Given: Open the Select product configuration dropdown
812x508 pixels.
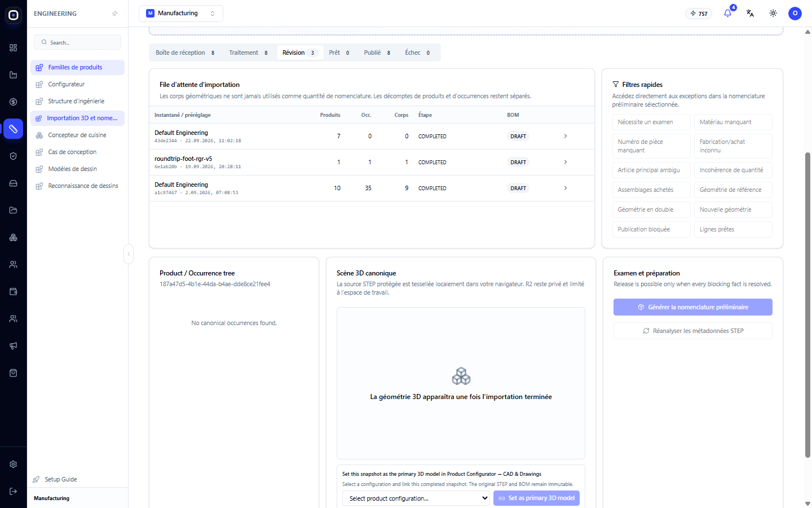Looking at the screenshot, I should (416, 498).
